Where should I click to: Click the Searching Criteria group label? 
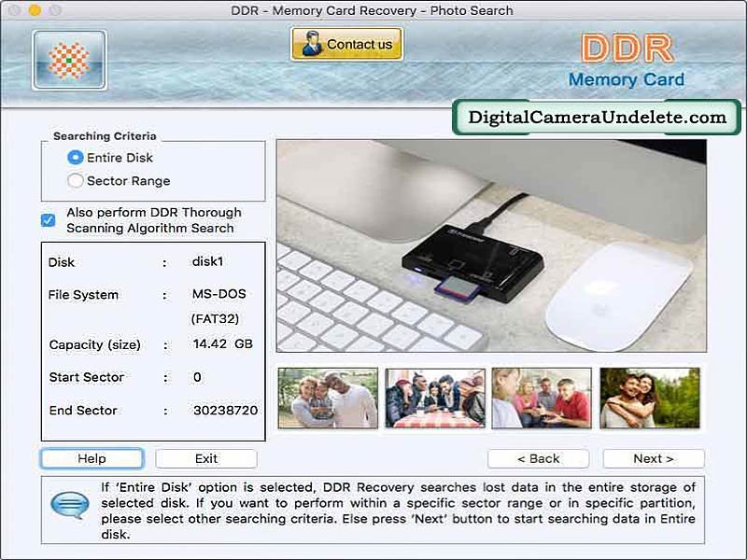point(105,136)
